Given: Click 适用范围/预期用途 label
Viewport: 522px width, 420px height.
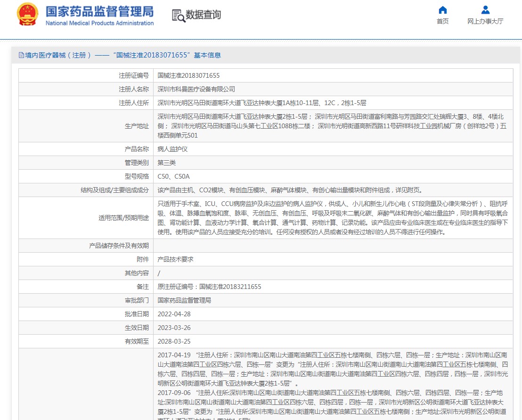Looking at the screenshot, I should [123, 218].
